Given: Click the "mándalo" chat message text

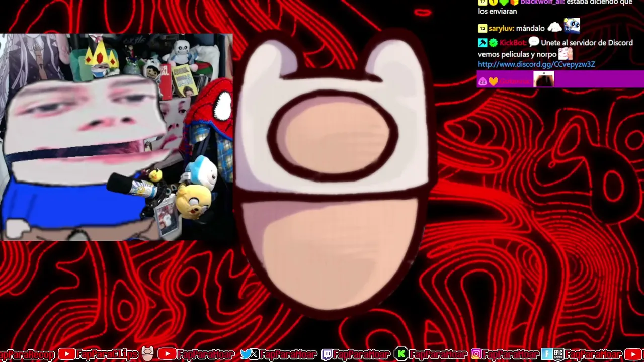Looking at the screenshot, I should click(x=530, y=28).
